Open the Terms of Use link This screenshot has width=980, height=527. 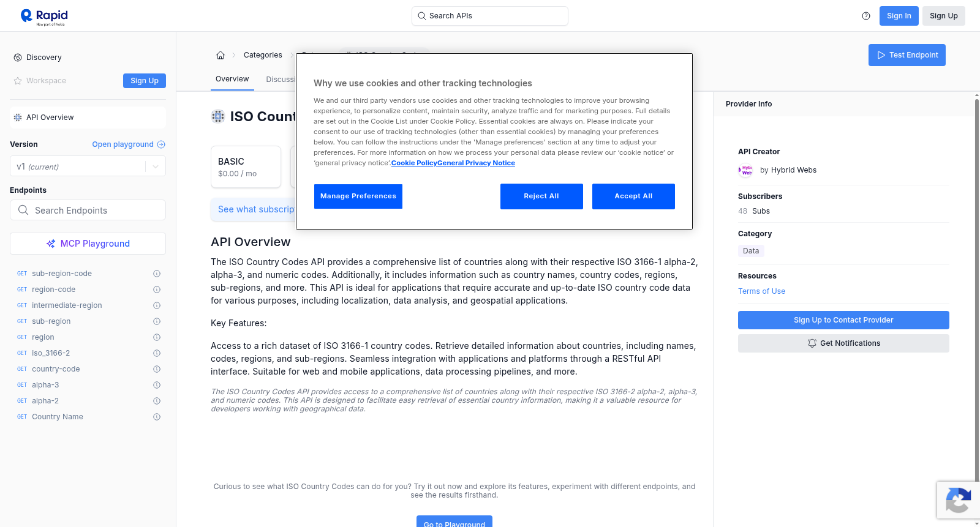(761, 291)
